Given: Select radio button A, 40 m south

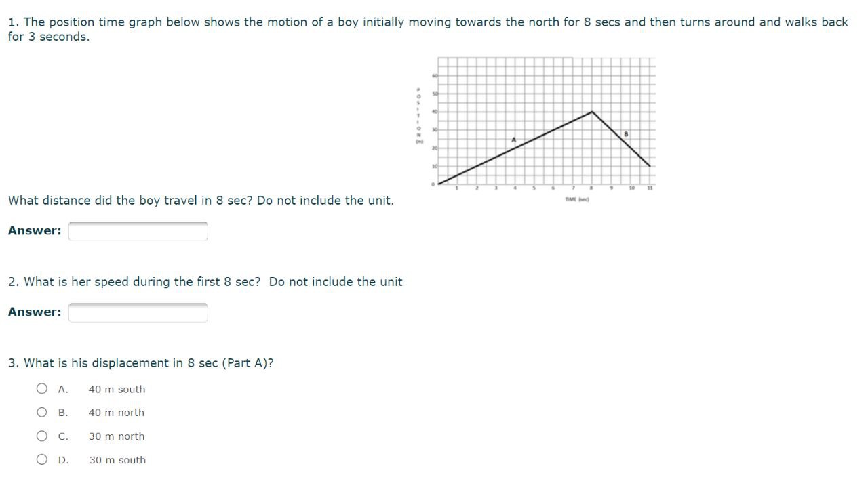Looking at the screenshot, I should 41,388.
